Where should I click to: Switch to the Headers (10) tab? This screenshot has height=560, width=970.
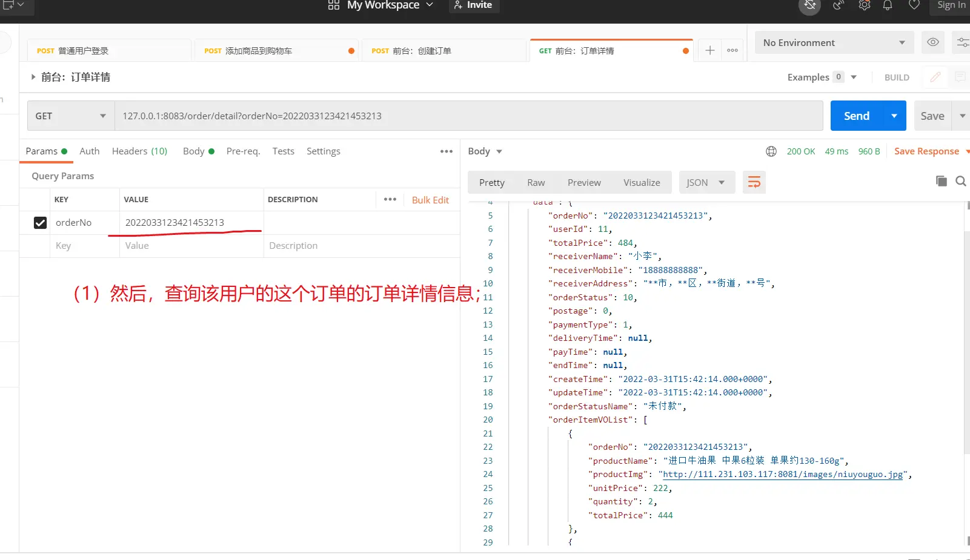139,151
